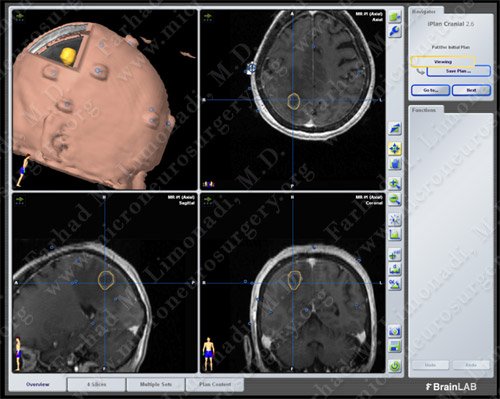Activate the highlighted recenter arrows tool

[395, 149]
